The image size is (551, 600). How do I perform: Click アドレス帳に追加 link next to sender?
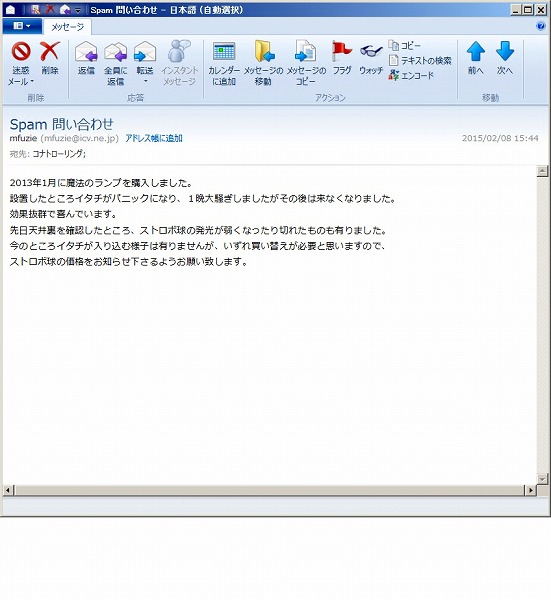(x=154, y=138)
